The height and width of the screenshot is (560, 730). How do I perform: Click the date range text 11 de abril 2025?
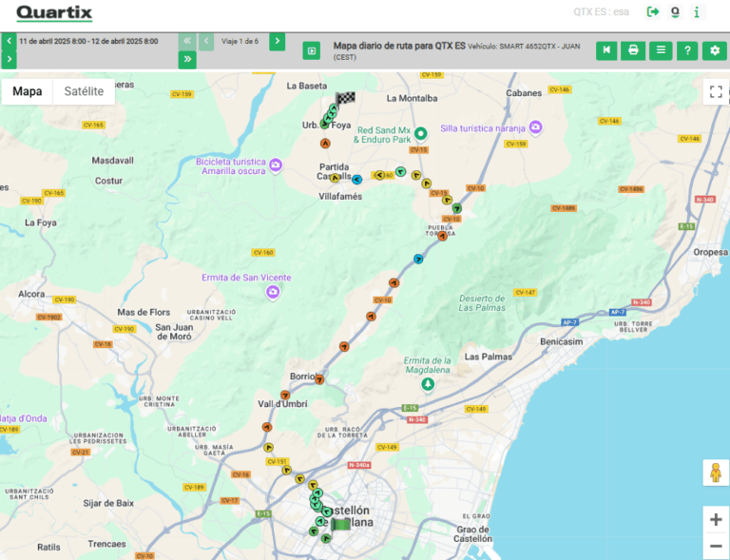tap(88, 42)
